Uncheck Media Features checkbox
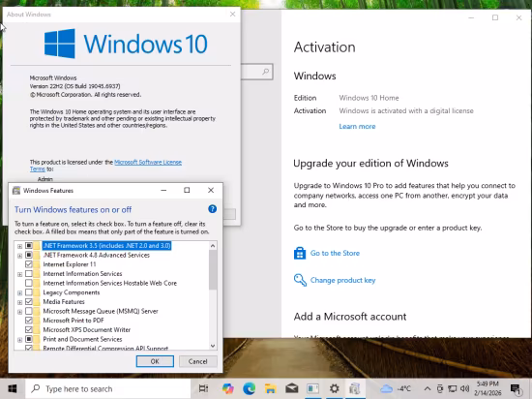 [29, 301]
